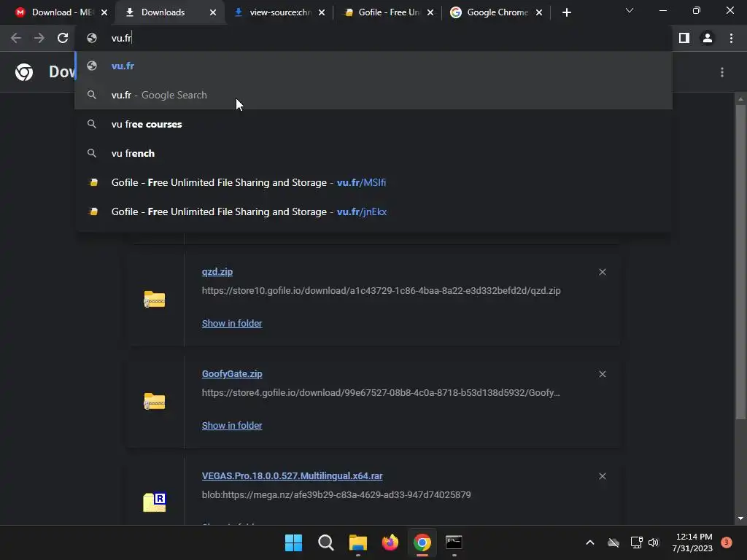Open the GoofyGate.zip download link
Viewport: 747px width, 560px height.
(x=232, y=374)
